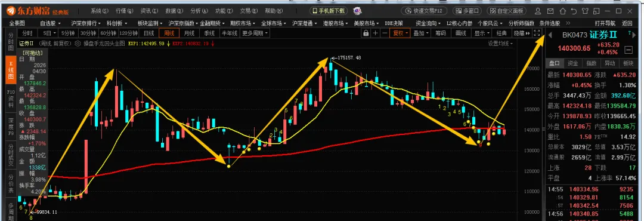Viewport: 644px width, 221px height.
Task: Go to home via house icon
Action: pyautogui.click(x=562, y=11)
